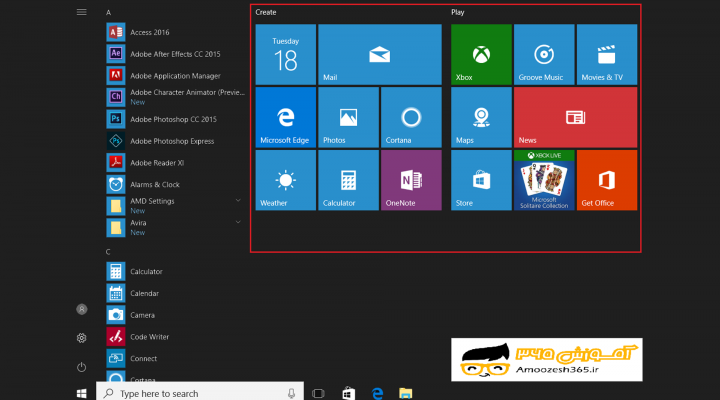The image size is (720, 400).
Task: Click the Create group title
Action: pos(266,12)
